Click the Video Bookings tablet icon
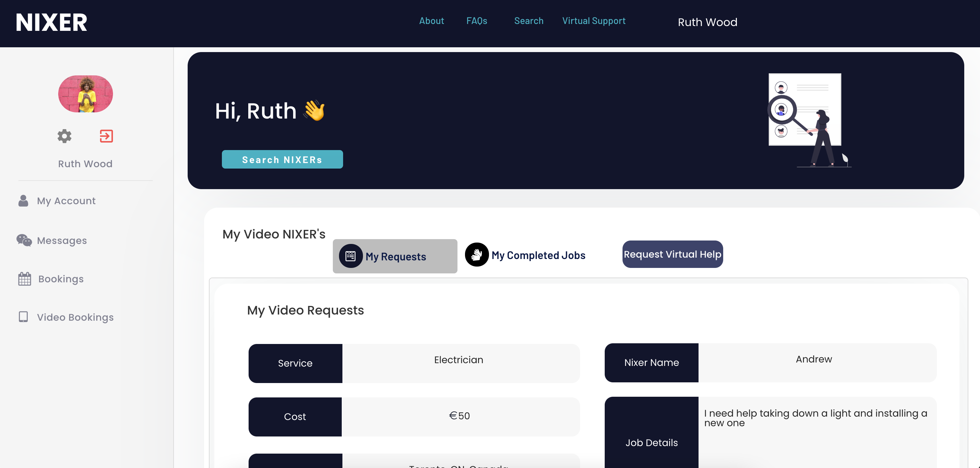 (23, 317)
